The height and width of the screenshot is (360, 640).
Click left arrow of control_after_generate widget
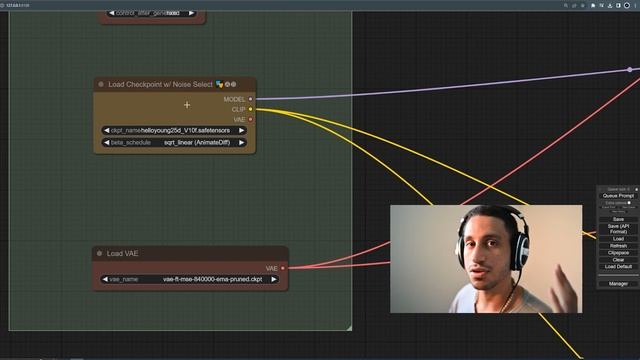112,13
